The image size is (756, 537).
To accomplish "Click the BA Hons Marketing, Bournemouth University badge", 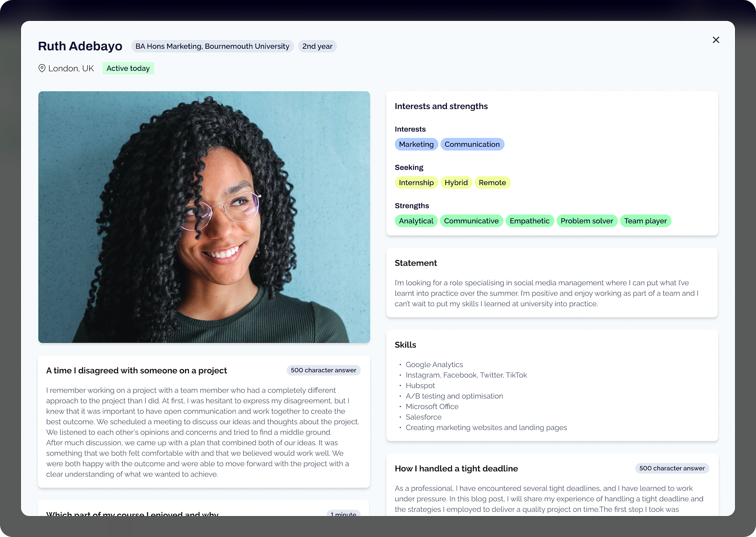I will 212,46.
